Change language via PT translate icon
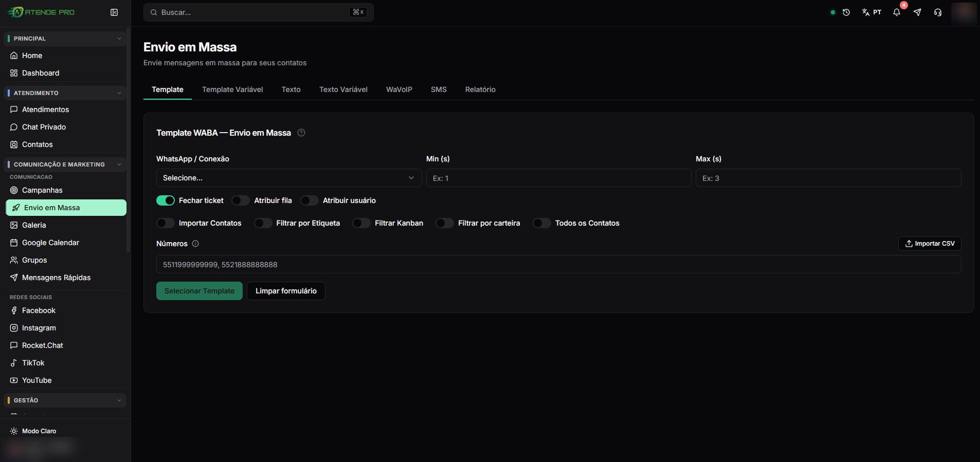The height and width of the screenshot is (462, 980). pyautogui.click(x=872, y=12)
